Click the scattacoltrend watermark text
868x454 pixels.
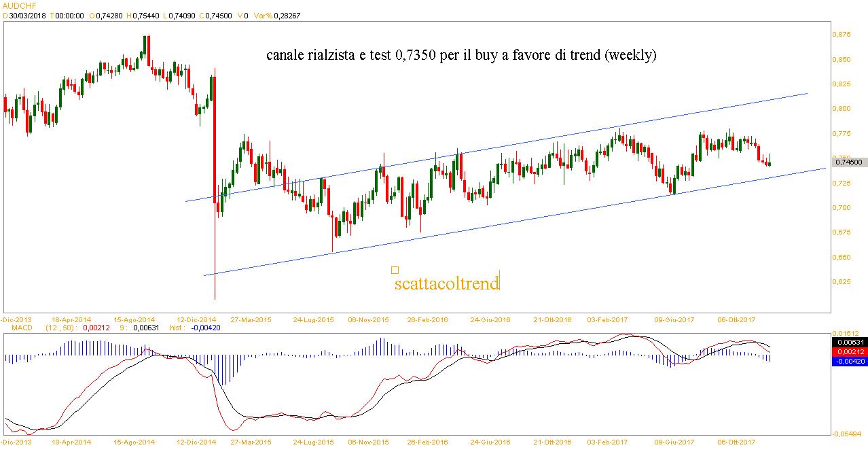coord(446,283)
